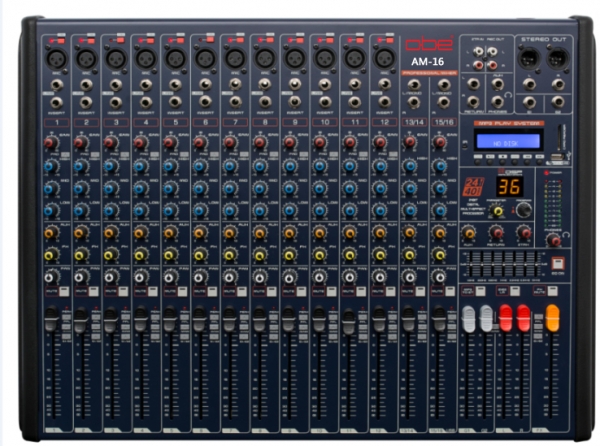Screen dimensions: 600x446
Task: Click the AM-16 model label
Action: (x=427, y=62)
